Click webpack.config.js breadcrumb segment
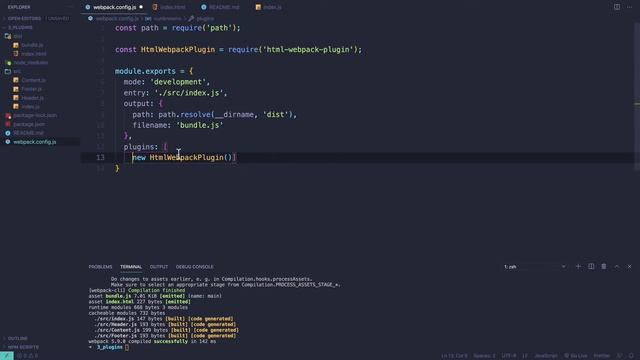Image resolution: width=640 pixels, height=360 pixels. click(x=117, y=18)
